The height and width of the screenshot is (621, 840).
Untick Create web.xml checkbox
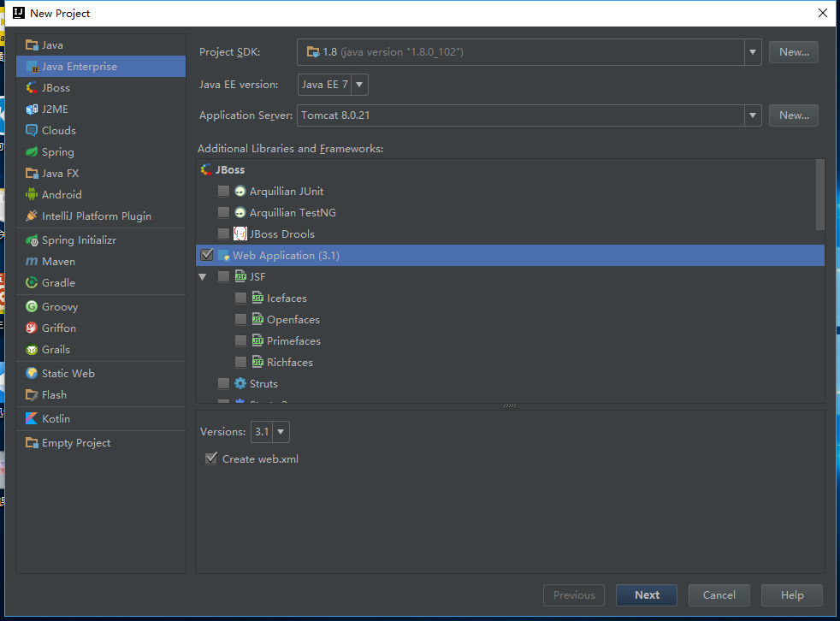211,458
